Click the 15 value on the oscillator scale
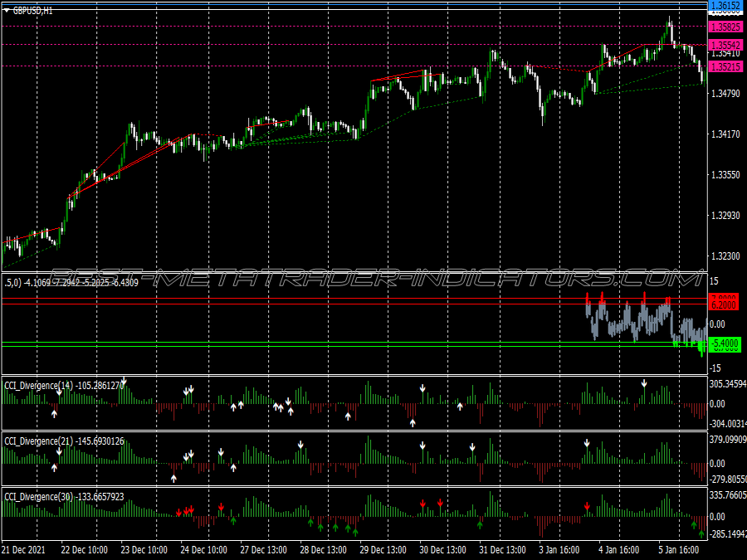Viewport: 747px width, 560px height. pos(714,281)
